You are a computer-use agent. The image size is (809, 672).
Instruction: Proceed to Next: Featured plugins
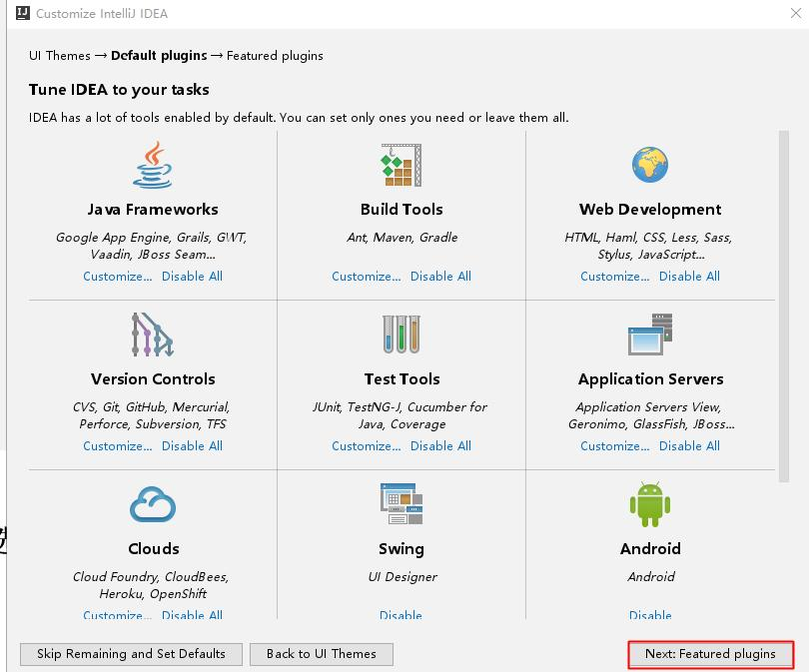710,654
